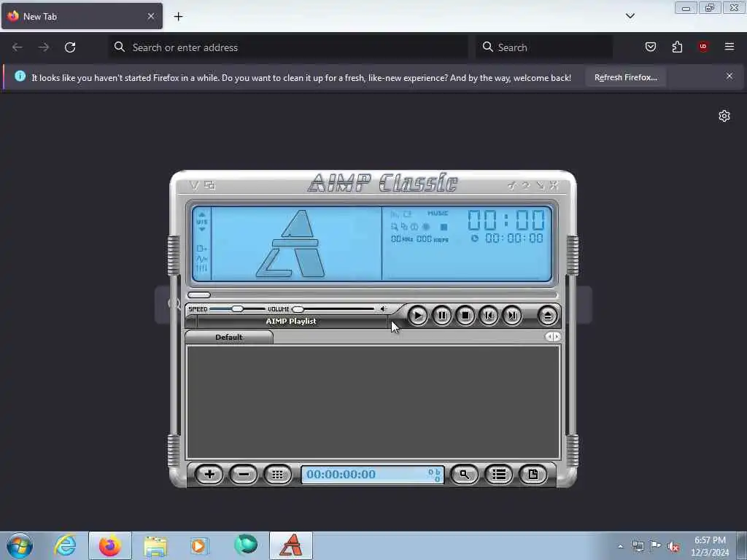Click the AIMP taskbar icon
The image size is (747, 560).
pyautogui.click(x=291, y=545)
